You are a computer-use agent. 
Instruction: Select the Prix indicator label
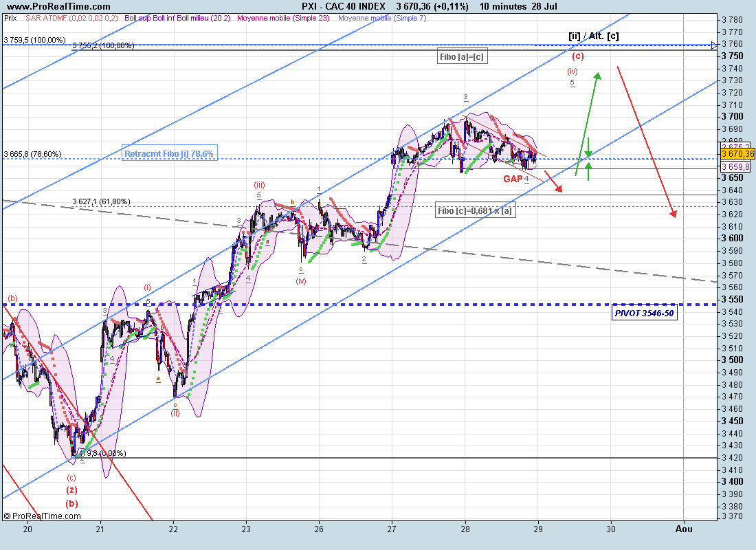10,18
